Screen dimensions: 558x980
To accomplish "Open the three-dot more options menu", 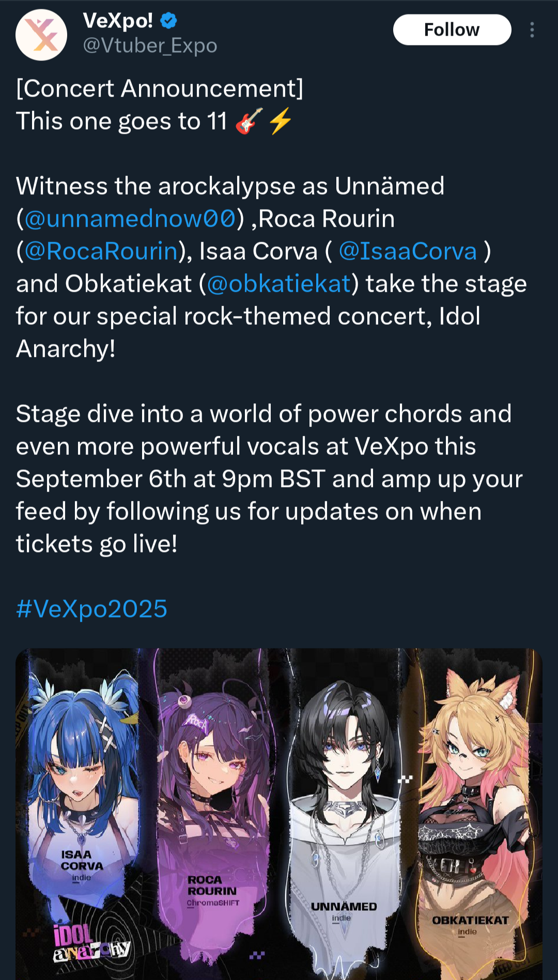I will pyautogui.click(x=532, y=30).
